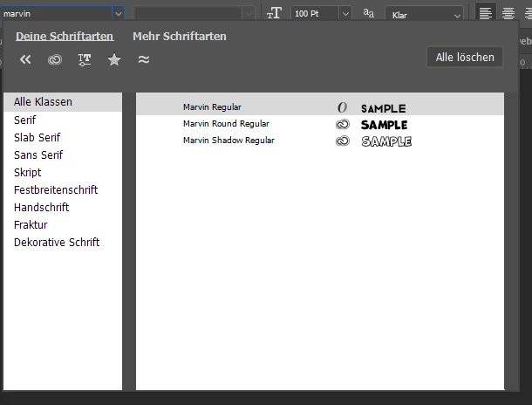Choose Marvin Round Regular font

(320, 124)
